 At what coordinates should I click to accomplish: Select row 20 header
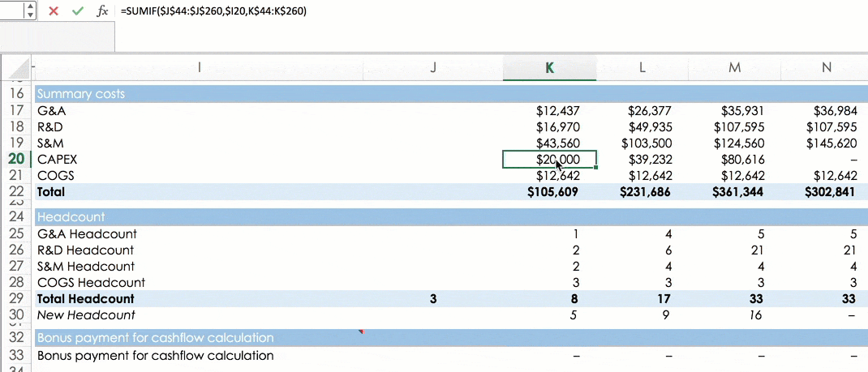coord(16,160)
